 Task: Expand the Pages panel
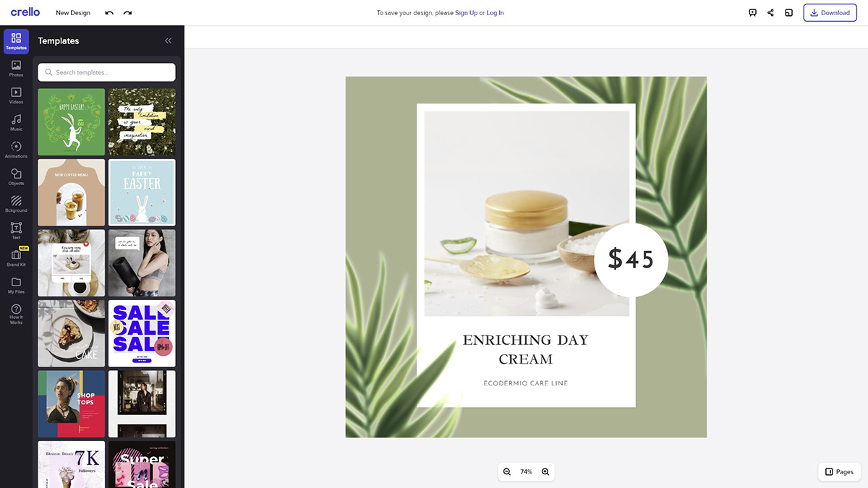[x=839, y=471]
